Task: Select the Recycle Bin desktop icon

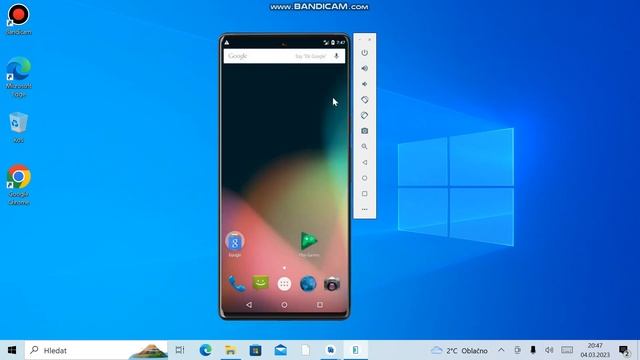Action: (19, 128)
